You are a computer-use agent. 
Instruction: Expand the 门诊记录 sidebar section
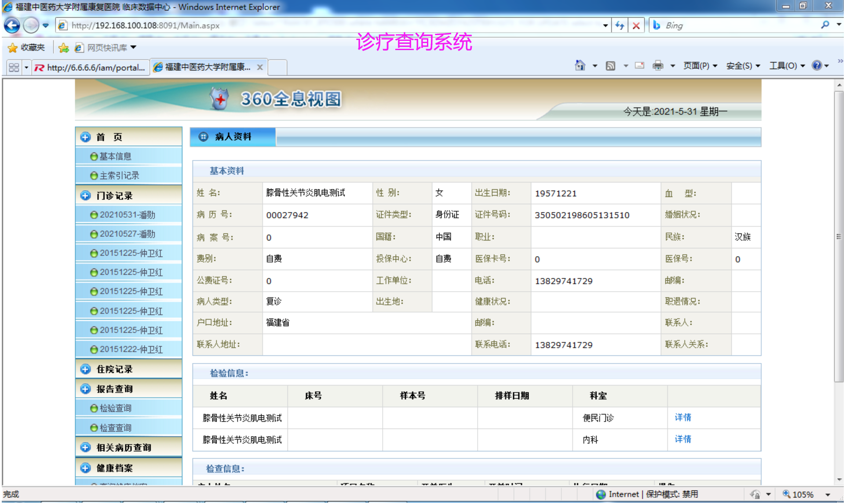tap(114, 196)
